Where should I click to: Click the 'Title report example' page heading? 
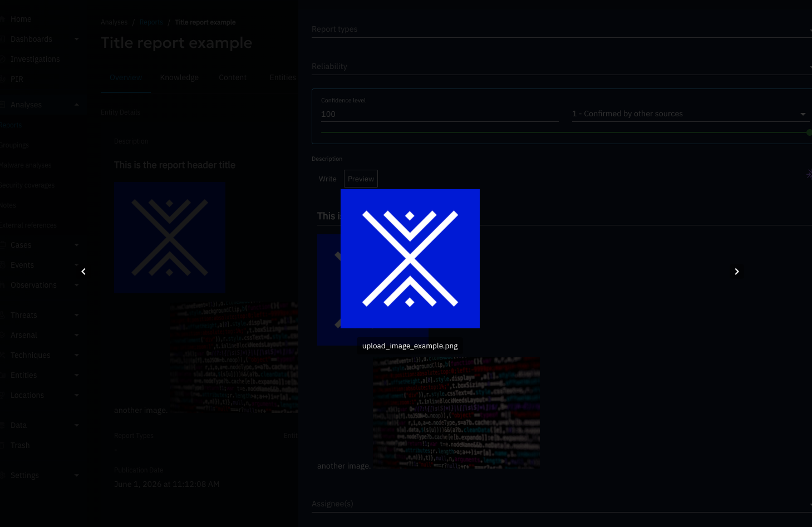(176, 43)
